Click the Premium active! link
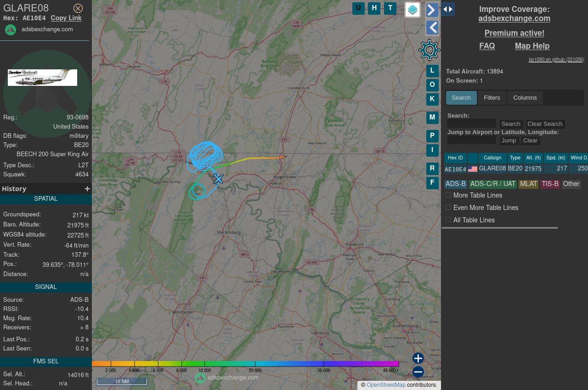Screen dimensions: 588x390 tap(514, 33)
